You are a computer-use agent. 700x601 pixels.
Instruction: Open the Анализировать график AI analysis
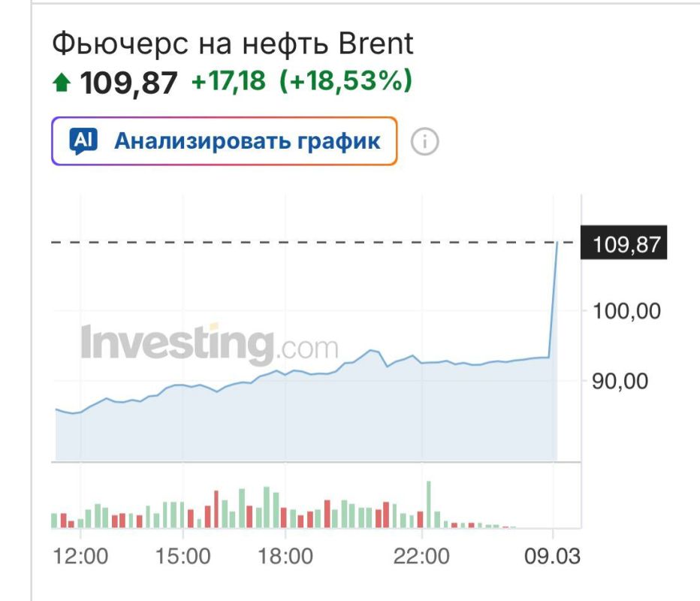tap(246, 140)
